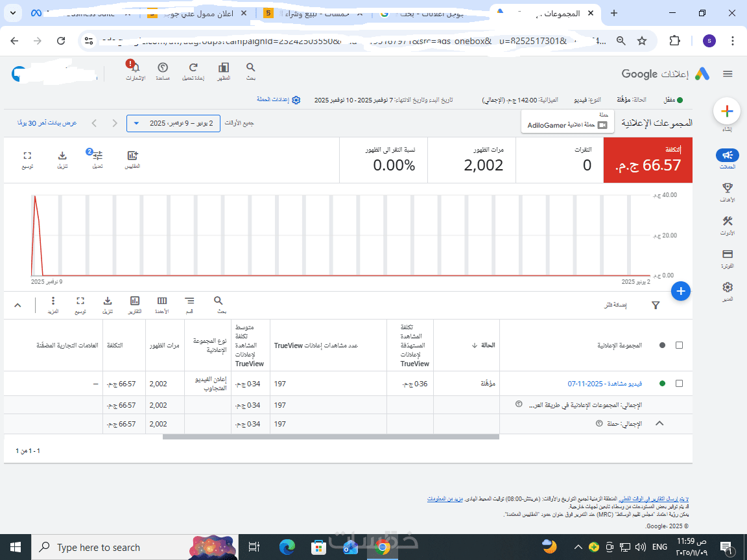Image resolution: width=747 pixels, height=560 pixels.
Task: Open chart Adjust sliders icon
Action: (x=97, y=156)
